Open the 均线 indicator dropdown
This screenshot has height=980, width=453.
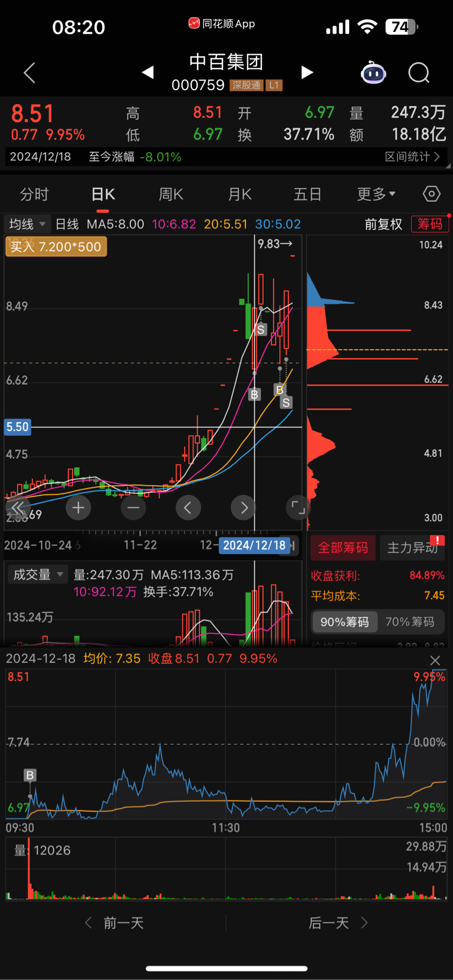[27, 224]
